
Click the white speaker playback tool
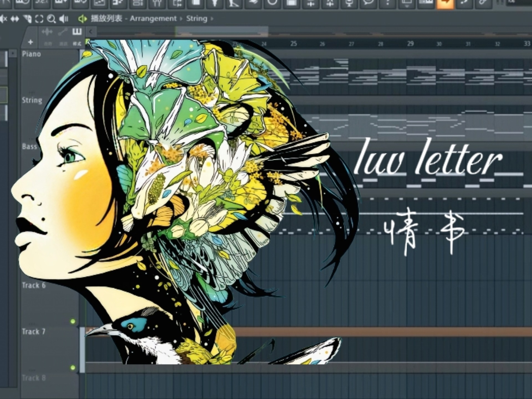coord(64,19)
